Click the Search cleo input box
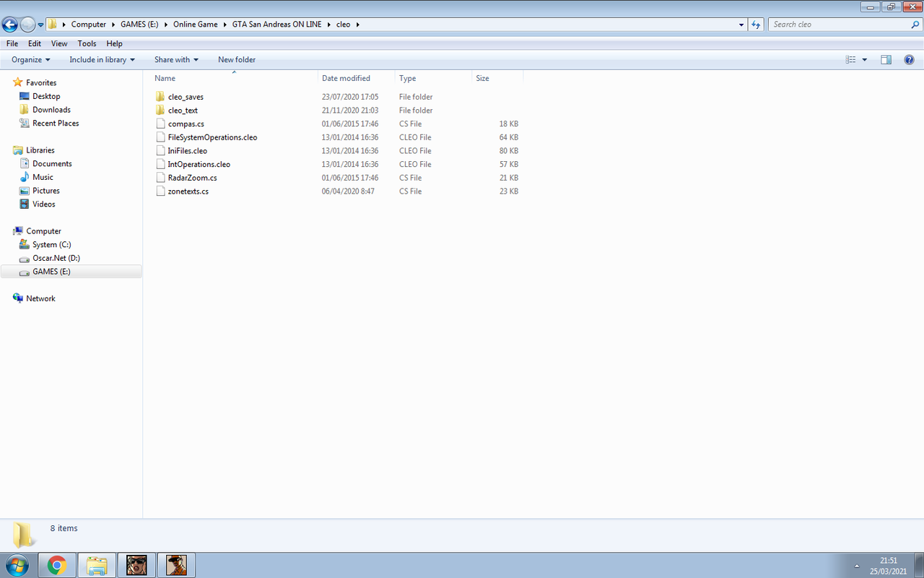 (838, 25)
